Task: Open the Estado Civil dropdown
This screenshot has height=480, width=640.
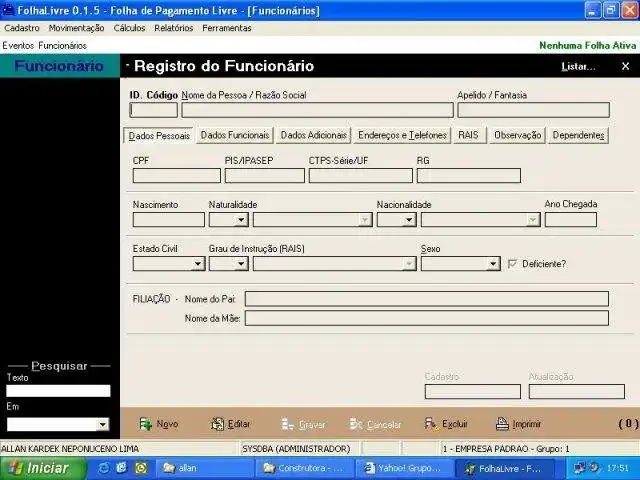Action: (x=198, y=264)
